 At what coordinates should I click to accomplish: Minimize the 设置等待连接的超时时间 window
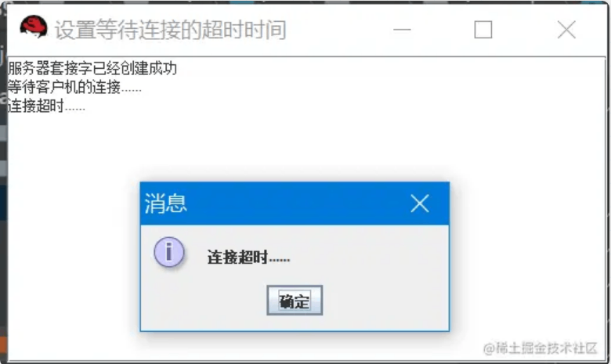click(x=402, y=30)
